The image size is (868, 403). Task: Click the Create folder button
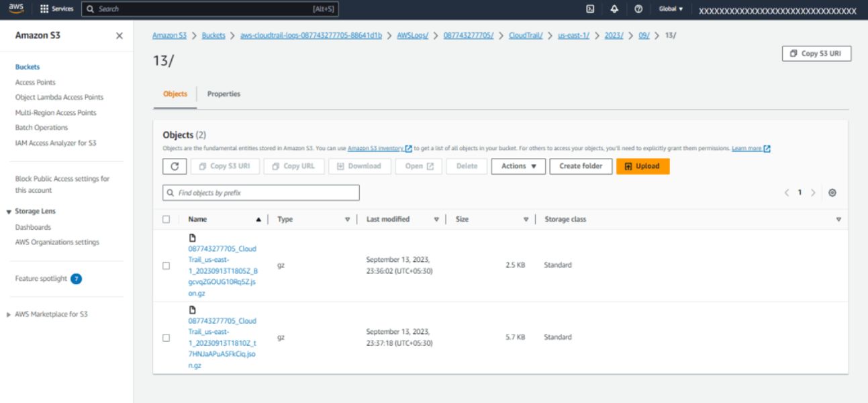click(x=581, y=166)
